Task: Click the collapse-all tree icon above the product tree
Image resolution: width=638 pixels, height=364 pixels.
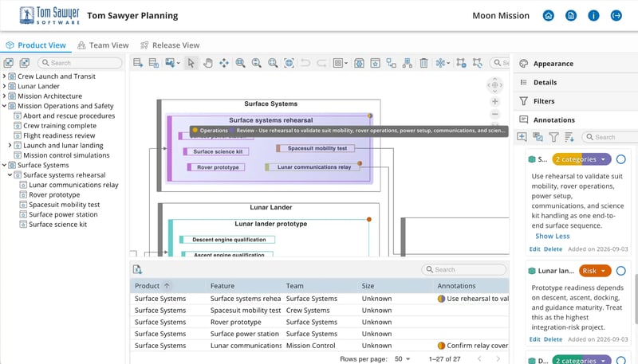Action: pos(25,63)
